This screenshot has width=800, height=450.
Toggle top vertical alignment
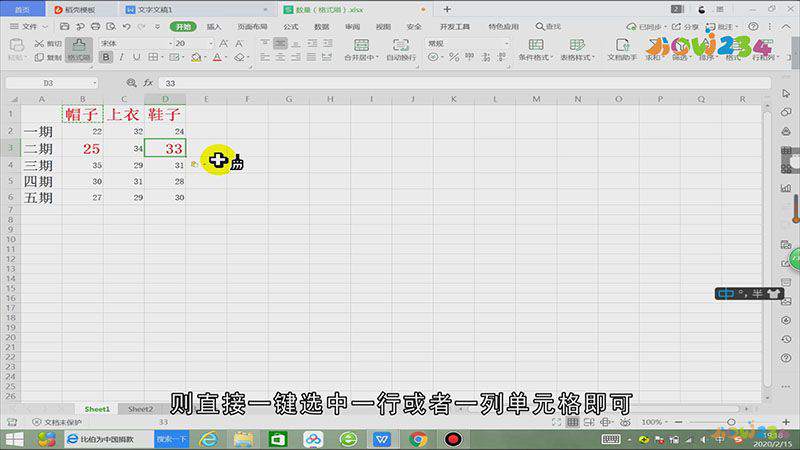265,43
